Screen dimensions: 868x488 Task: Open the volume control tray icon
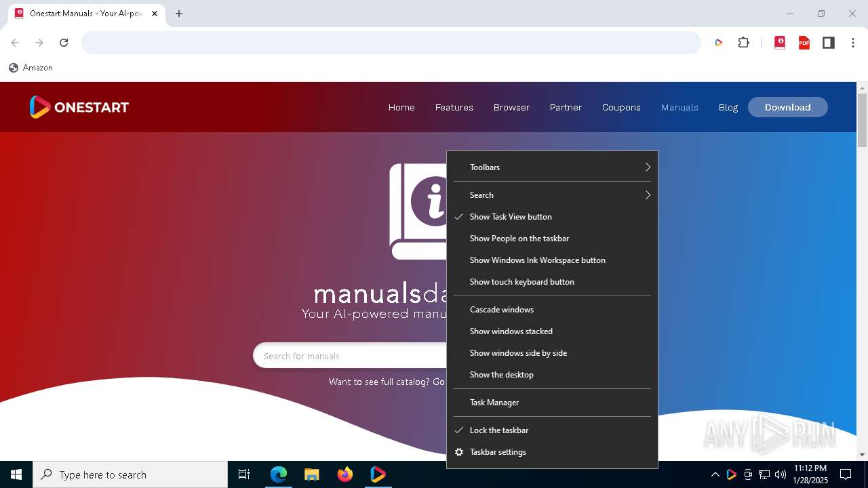[x=781, y=474]
